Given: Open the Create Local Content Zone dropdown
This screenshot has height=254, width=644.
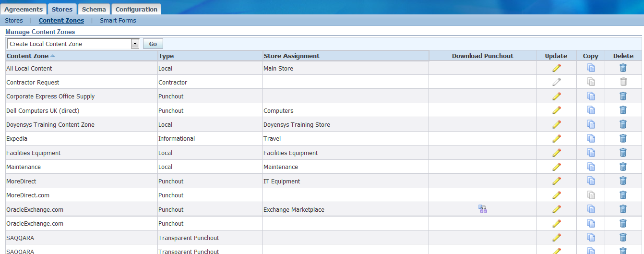Looking at the screenshot, I should pos(73,44).
